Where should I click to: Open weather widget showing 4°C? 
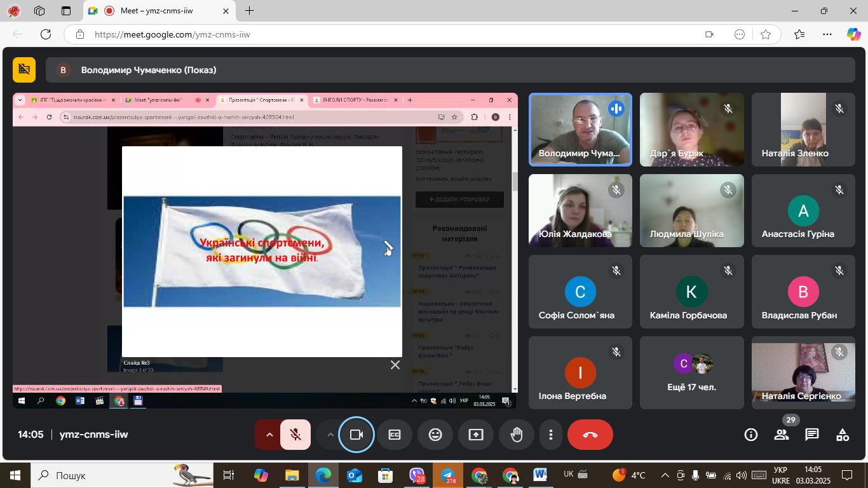628,475
